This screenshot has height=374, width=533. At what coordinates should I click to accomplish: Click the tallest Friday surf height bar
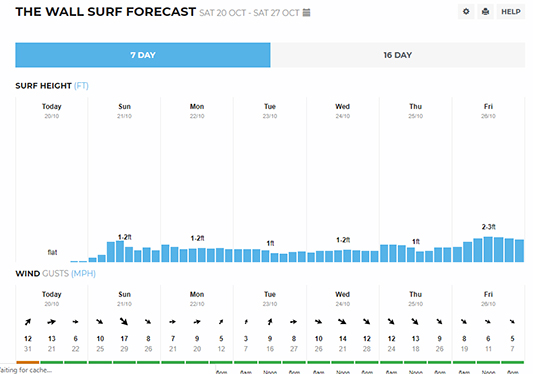pos(488,249)
